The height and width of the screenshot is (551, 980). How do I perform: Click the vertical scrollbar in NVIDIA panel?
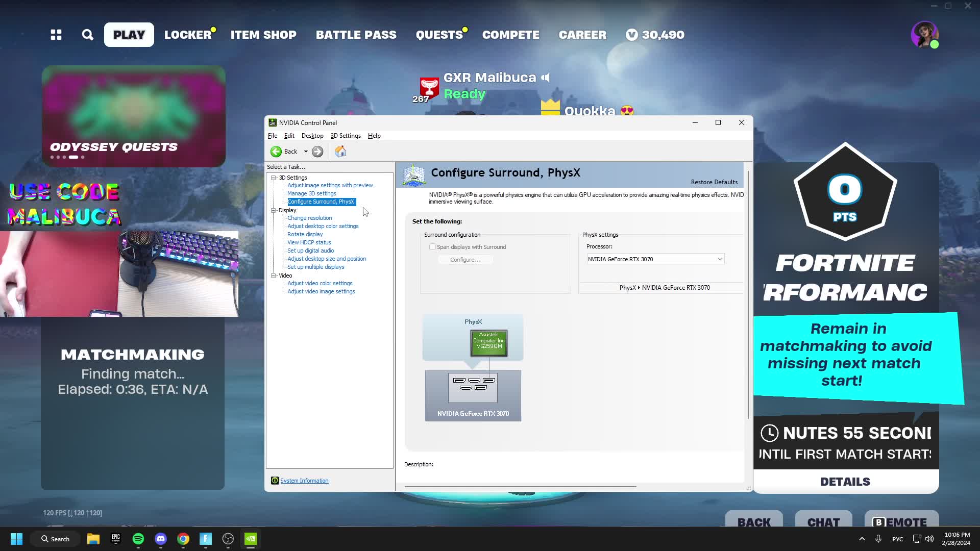pyautogui.click(x=748, y=296)
